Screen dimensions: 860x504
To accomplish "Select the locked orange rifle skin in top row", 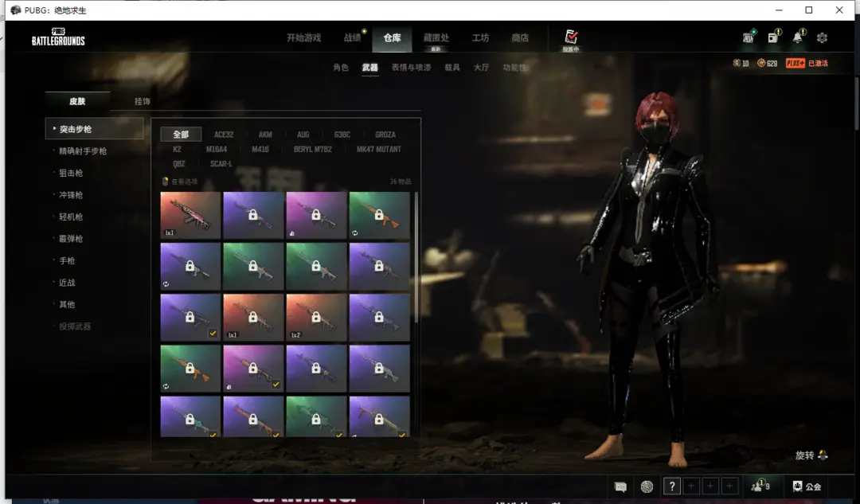I will (x=380, y=215).
